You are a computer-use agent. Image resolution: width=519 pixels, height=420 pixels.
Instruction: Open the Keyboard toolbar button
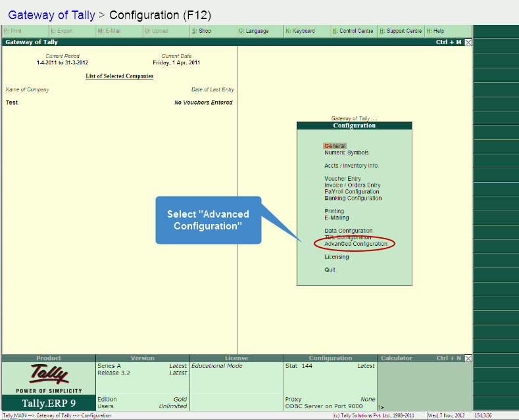(308, 31)
